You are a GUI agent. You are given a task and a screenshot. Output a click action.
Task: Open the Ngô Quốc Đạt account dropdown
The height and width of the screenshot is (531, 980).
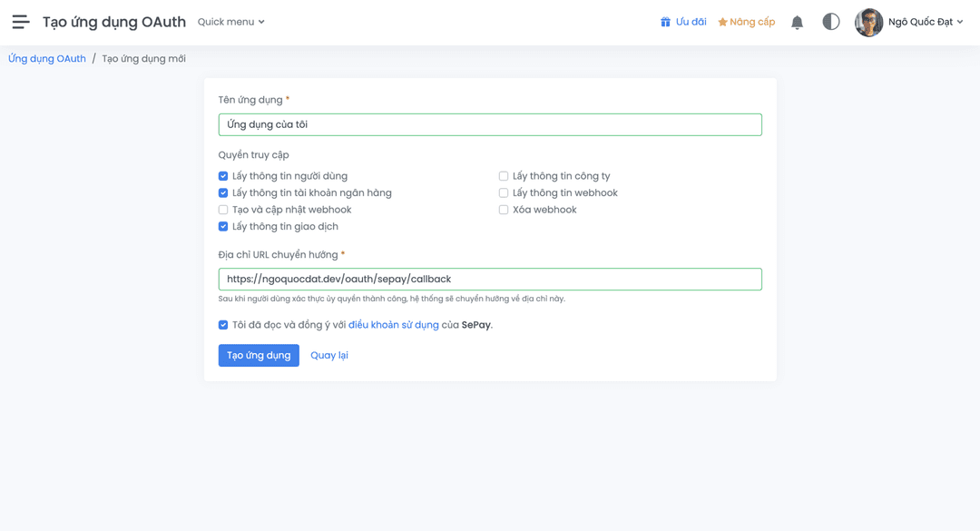pos(926,22)
